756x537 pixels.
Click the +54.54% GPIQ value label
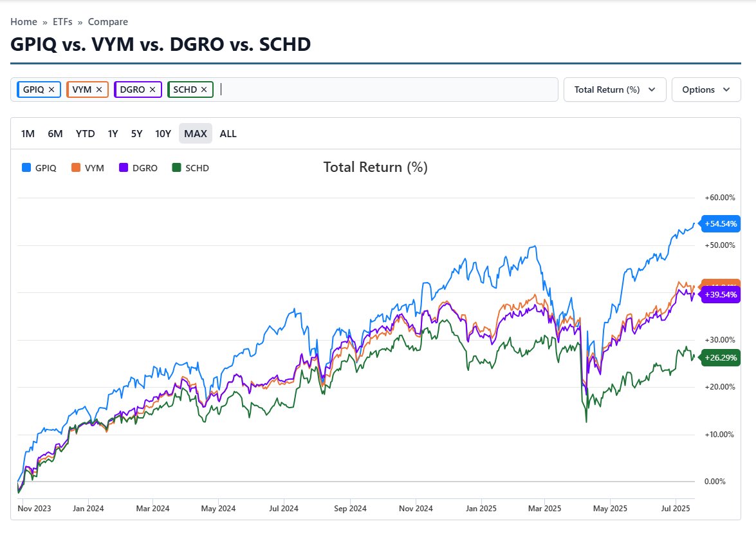[x=721, y=224]
